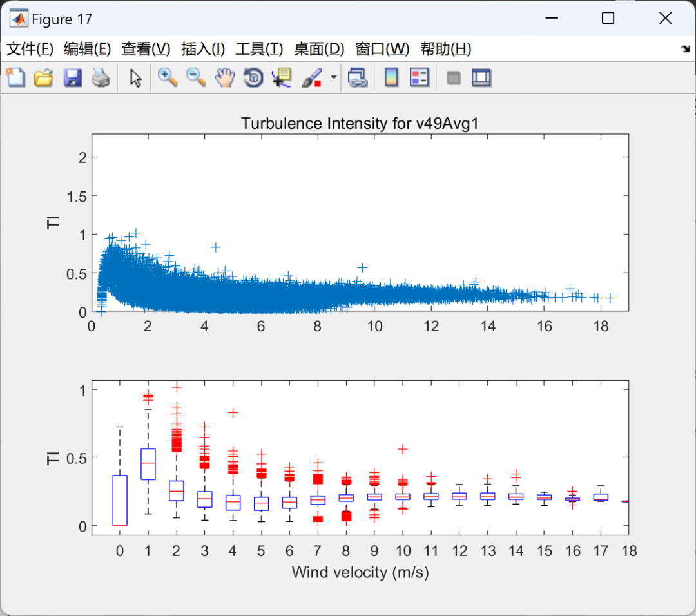Image resolution: width=696 pixels, height=616 pixels.
Task: Select the Edit Plot arrow tool
Action: 135,78
